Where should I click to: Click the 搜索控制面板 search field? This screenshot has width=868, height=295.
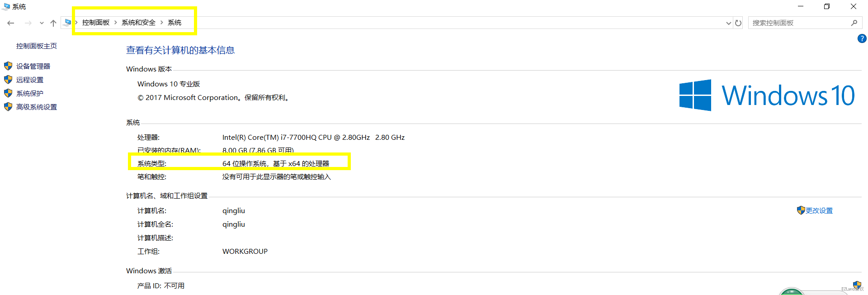click(798, 23)
